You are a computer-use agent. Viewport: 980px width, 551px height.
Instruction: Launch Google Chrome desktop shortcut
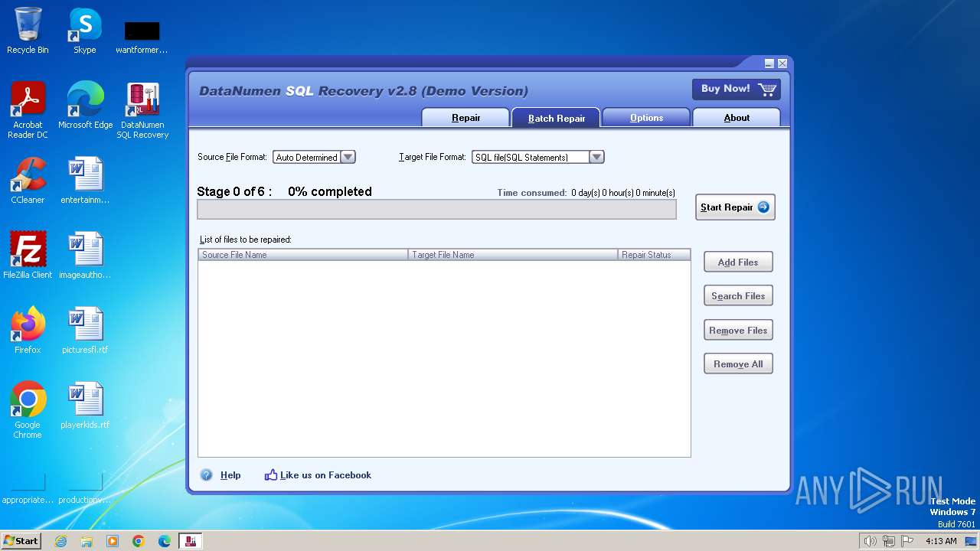[x=28, y=410]
